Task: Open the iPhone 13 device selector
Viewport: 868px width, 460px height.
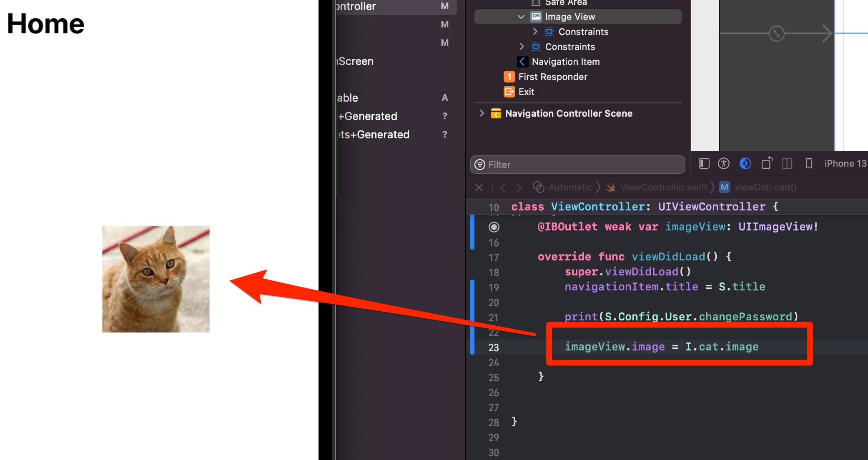Action: coord(845,164)
